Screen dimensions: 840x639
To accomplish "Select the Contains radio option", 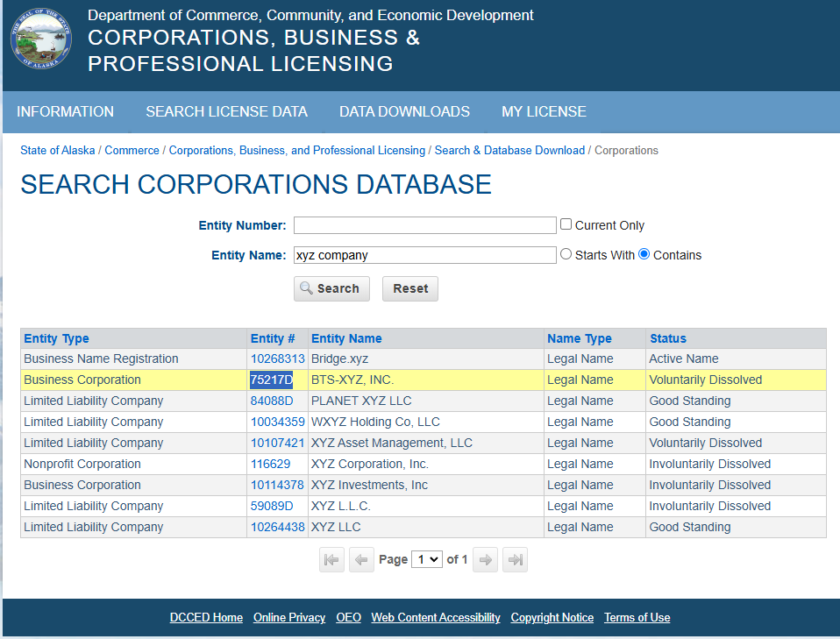I will pyautogui.click(x=644, y=254).
